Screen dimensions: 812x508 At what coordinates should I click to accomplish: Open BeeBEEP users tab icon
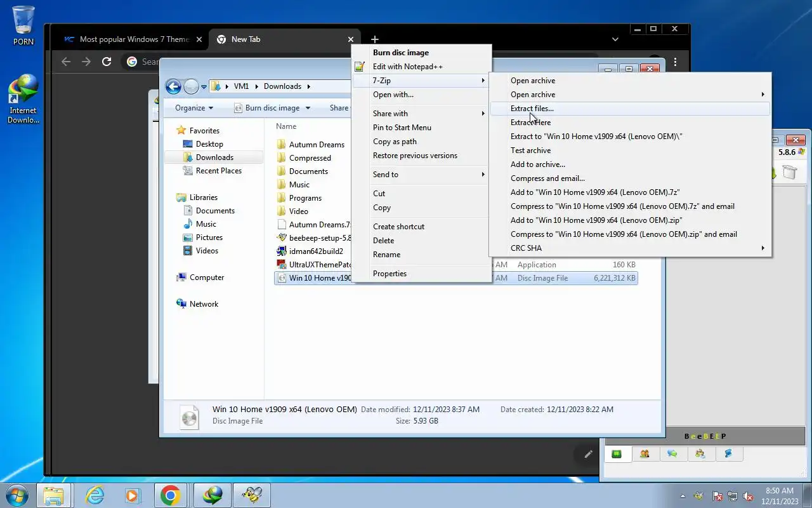point(645,453)
